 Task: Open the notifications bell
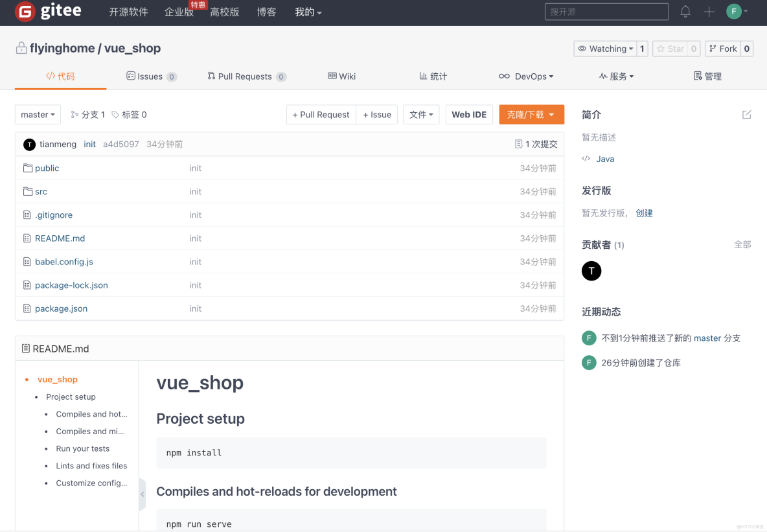(685, 12)
